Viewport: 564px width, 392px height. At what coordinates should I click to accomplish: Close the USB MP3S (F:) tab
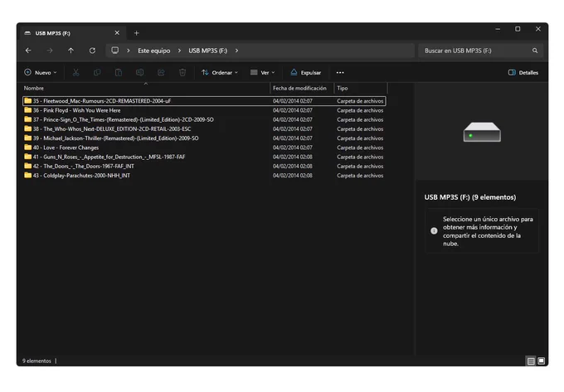117,32
